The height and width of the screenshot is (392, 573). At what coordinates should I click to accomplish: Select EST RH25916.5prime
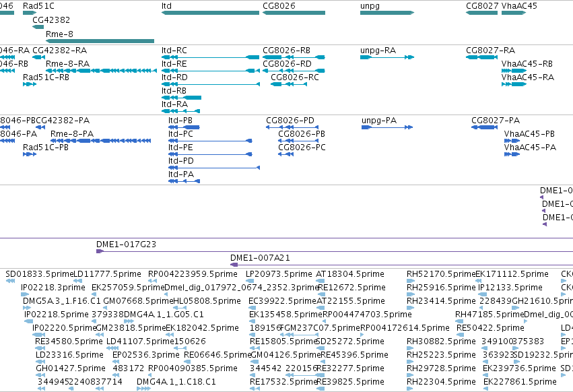tap(411, 294)
